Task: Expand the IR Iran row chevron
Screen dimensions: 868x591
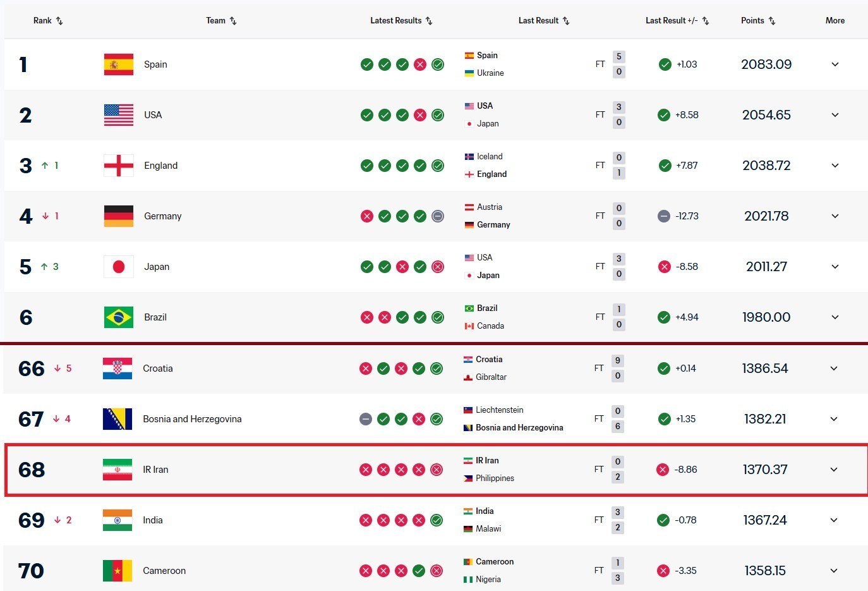Action: pyautogui.click(x=833, y=470)
